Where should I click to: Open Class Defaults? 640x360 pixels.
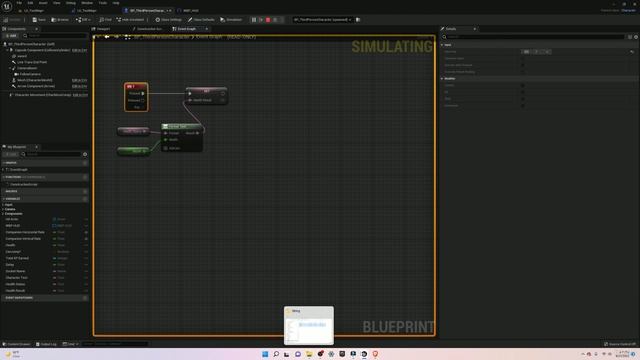pyautogui.click(x=201, y=20)
